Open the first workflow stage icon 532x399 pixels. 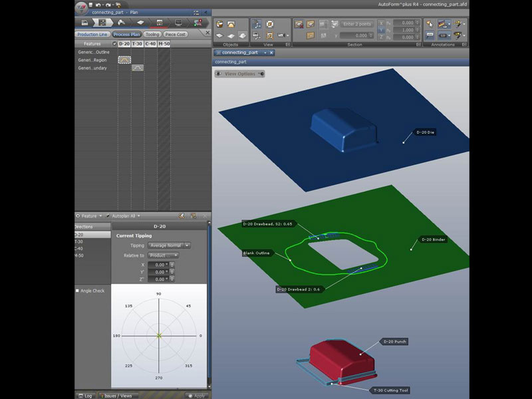coord(85,23)
